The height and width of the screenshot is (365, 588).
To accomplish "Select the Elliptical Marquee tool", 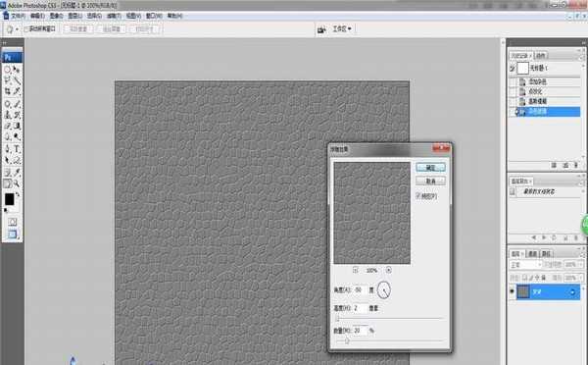I will pos(8,69).
